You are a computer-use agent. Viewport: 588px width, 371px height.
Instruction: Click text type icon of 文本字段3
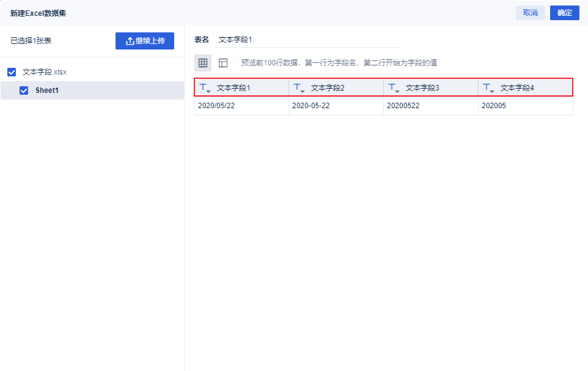tap(394, 88)
